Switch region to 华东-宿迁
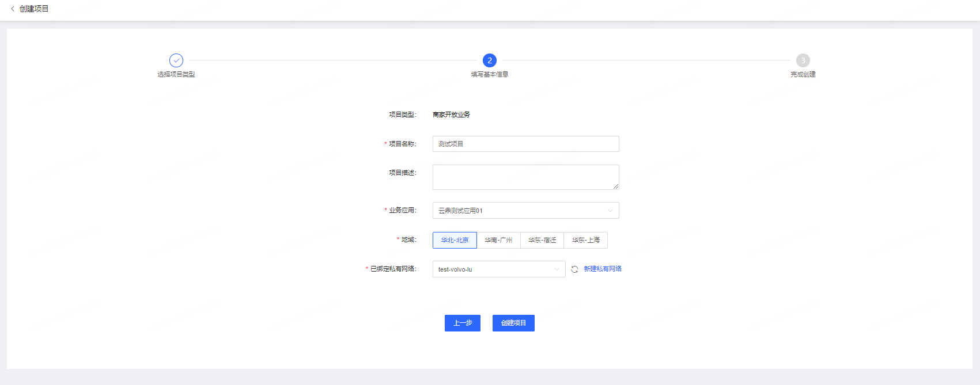Viewport: 980px width, 385px height. (x=542, y=240)
